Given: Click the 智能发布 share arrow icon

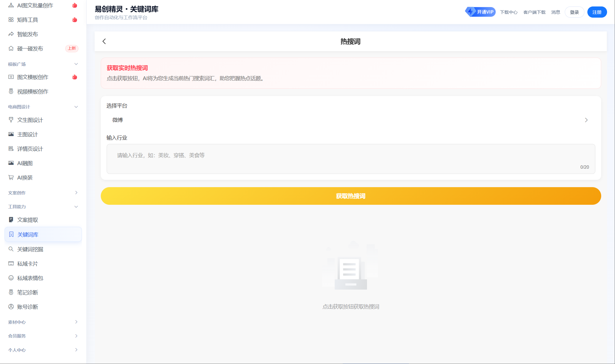Looking at the screenshot, I should pos(11,34).
